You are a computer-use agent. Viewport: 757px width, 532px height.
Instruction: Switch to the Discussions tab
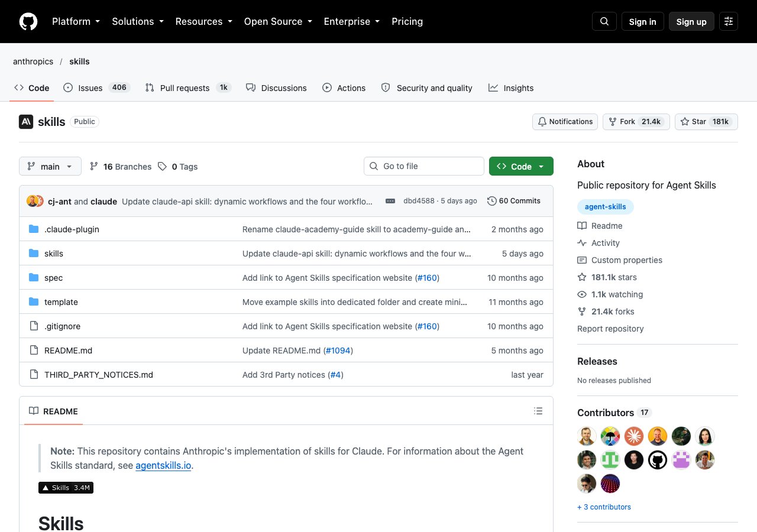(276, 87)
